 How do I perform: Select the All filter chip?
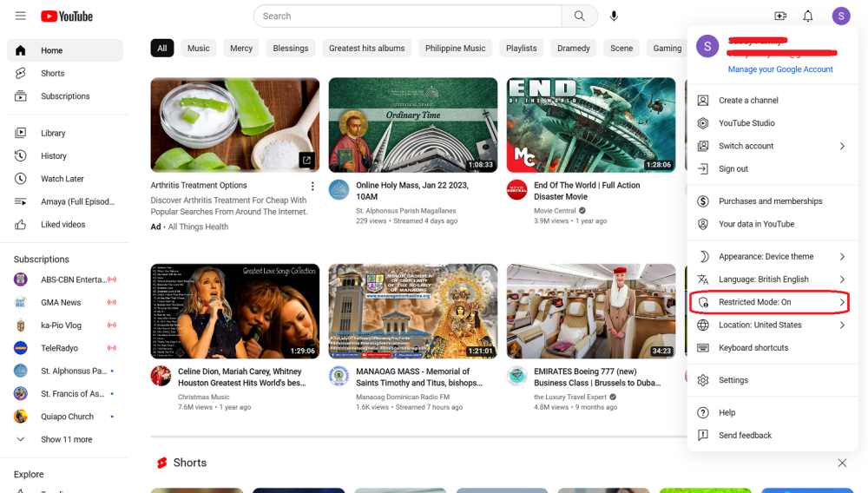(162, 48)
